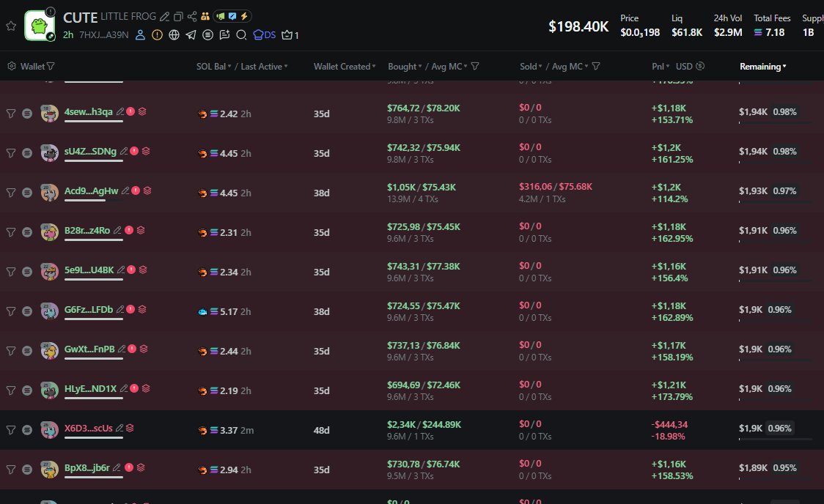Image resolution: width=824 pixels, height=504 pixels.
Task: Open wallet X6D3...scUs
Action: click(x=88, y=428)
